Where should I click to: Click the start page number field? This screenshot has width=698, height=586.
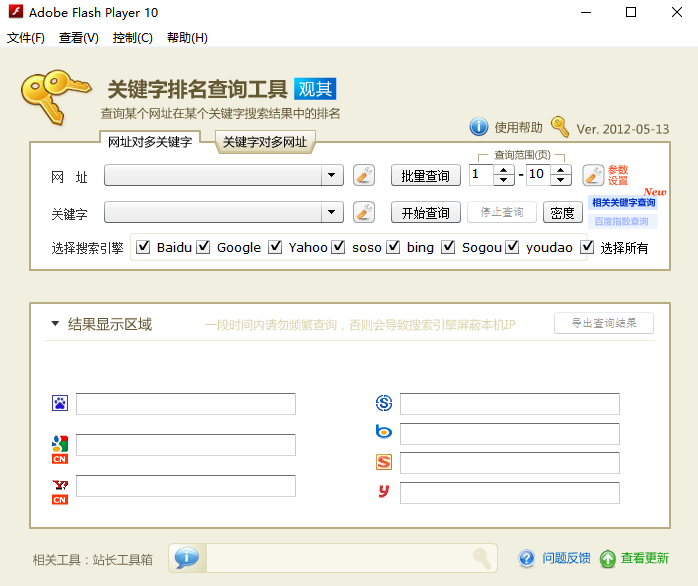tap(481, 175)
